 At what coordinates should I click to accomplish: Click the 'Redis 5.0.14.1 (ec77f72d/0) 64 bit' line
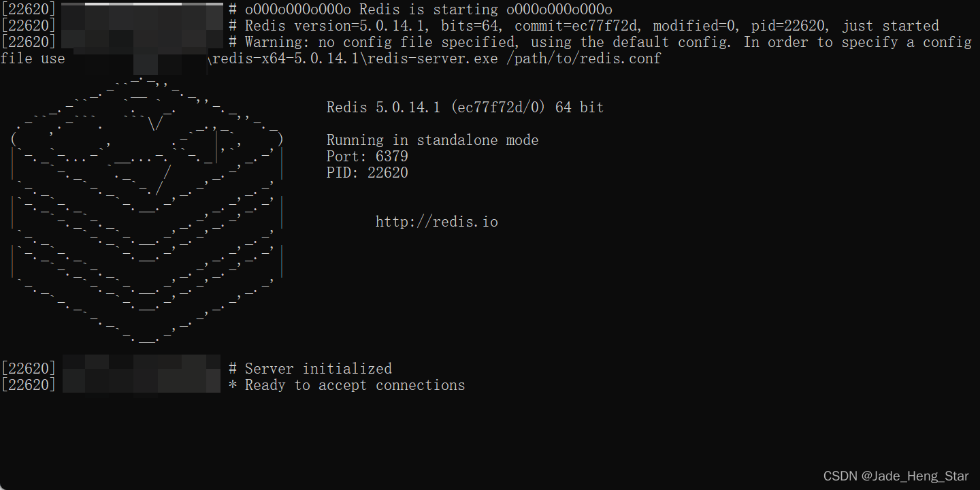coord(465,108)
